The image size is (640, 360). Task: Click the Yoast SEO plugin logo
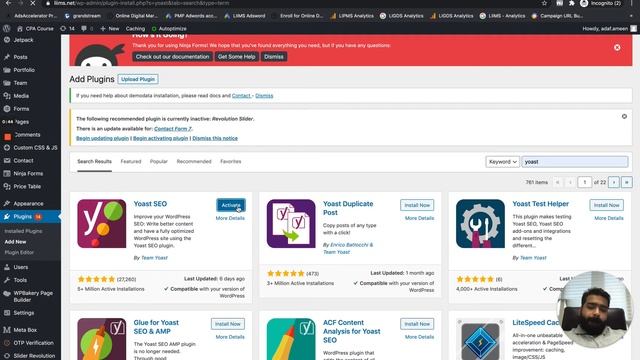click(x=102, y=223)
